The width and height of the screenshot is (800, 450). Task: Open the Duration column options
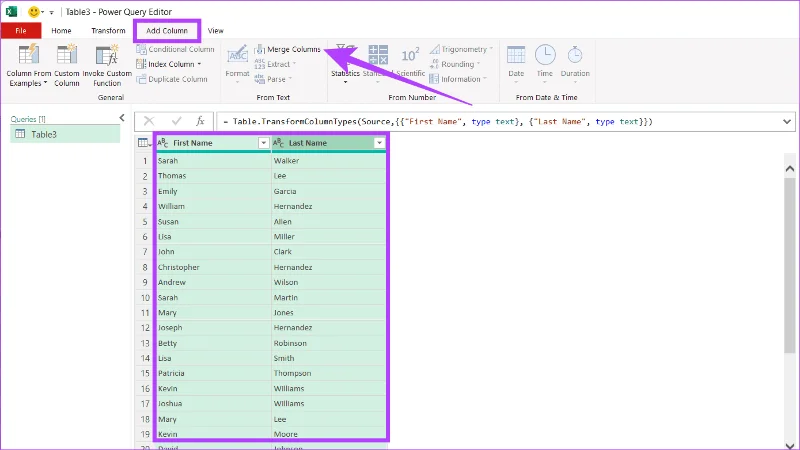point(575,65)
